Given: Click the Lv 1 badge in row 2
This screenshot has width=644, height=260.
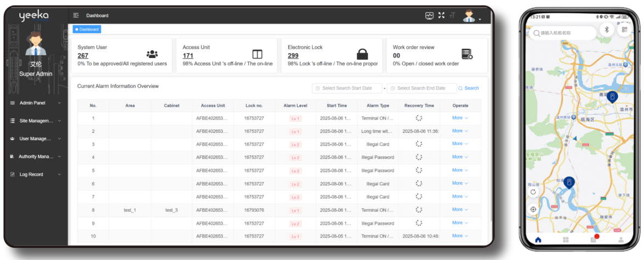Looking at the screenshot, I should click(296, 131).
